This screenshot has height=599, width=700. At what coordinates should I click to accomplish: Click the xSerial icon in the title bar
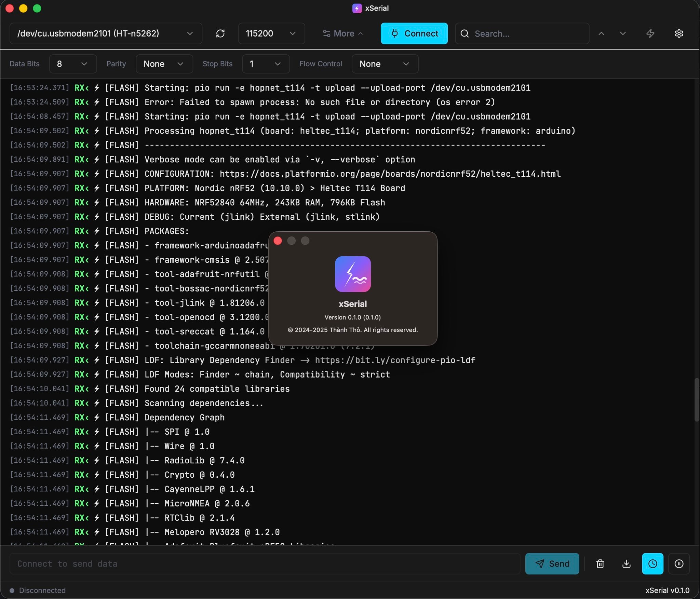(357, 8)
